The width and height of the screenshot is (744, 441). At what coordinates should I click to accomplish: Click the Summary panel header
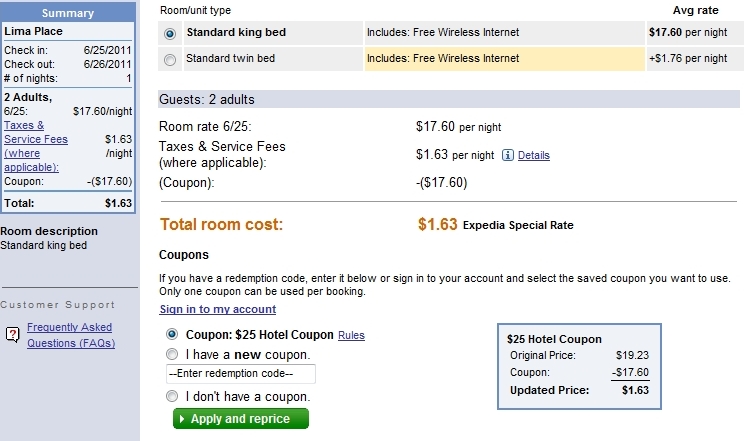[68, 13]
